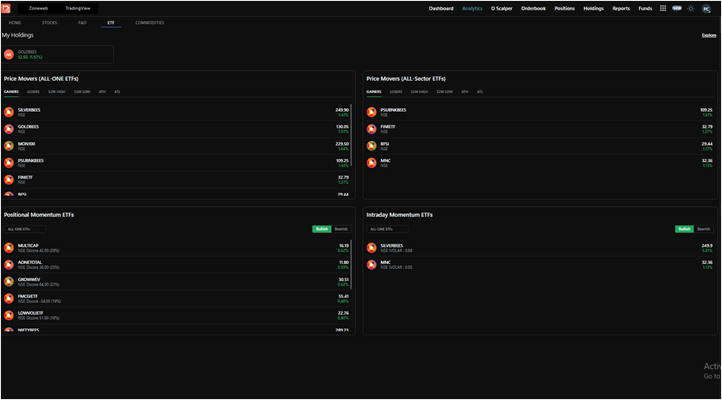Click MNC icon in ALL-Sector movers
The height and width of the screenshot is (400, 722).
click(x=372, y=162)
